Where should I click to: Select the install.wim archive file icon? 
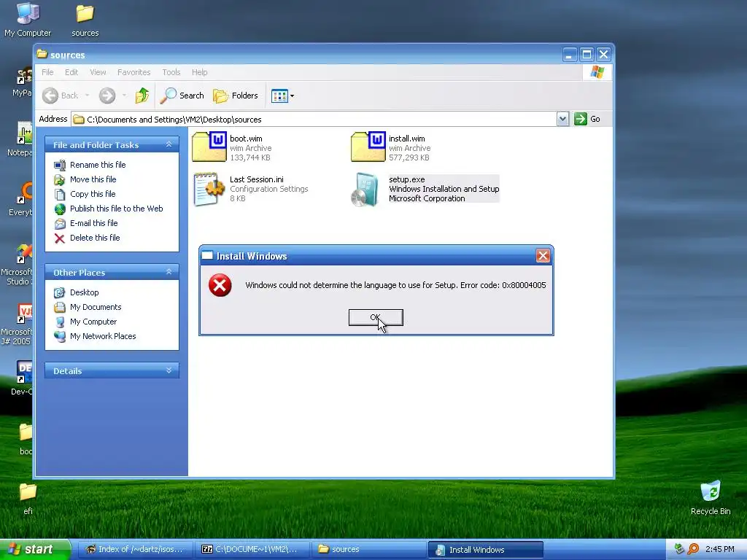368,147
